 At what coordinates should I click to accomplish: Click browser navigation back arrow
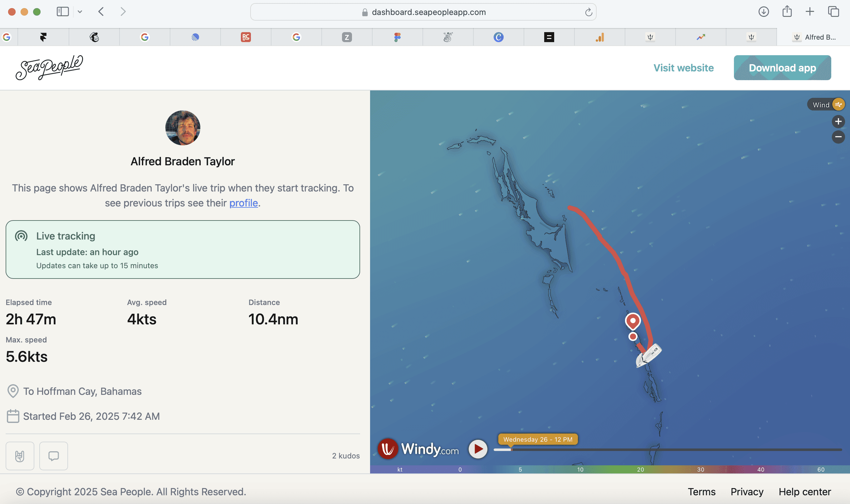tap(101, 11)
